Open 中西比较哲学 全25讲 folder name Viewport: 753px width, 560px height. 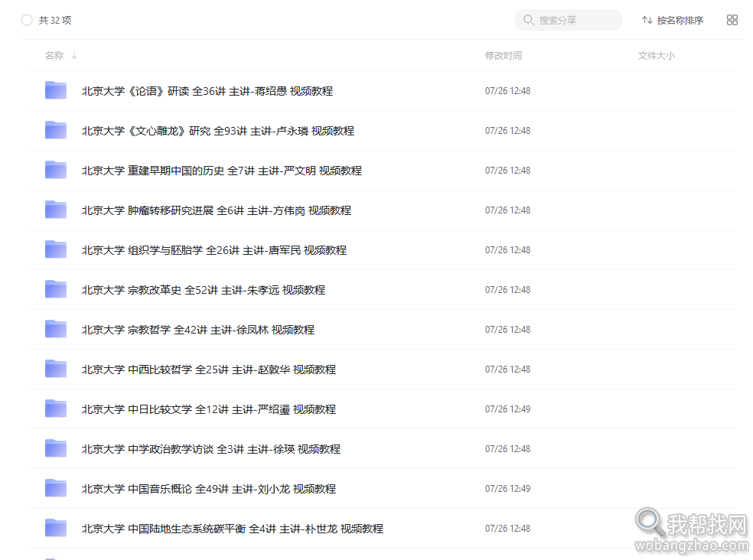209,370
